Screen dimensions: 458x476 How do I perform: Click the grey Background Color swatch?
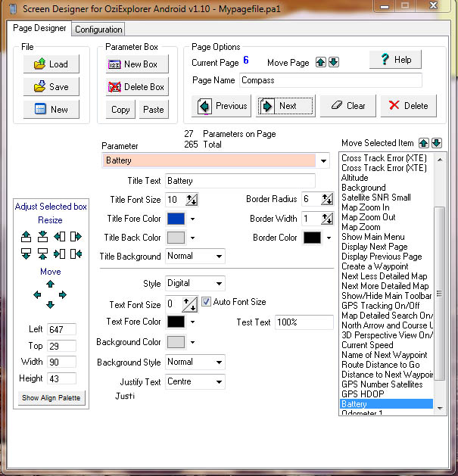point(176,342)
